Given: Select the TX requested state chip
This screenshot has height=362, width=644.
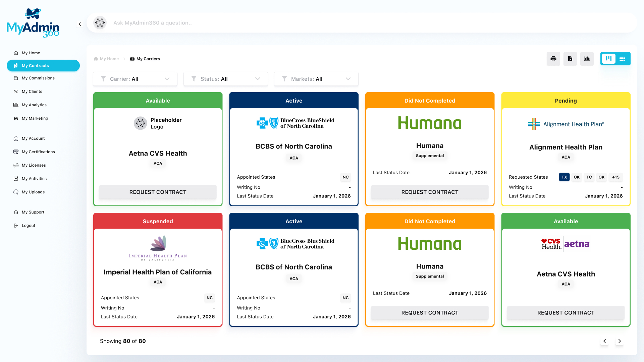Looking at the screenshot, I should 564,177.
